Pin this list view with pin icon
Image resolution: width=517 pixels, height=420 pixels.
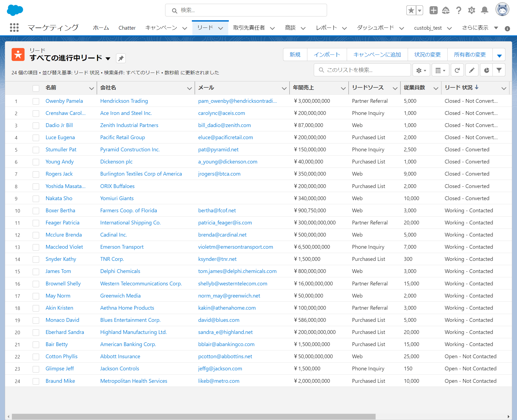(121, 58)
